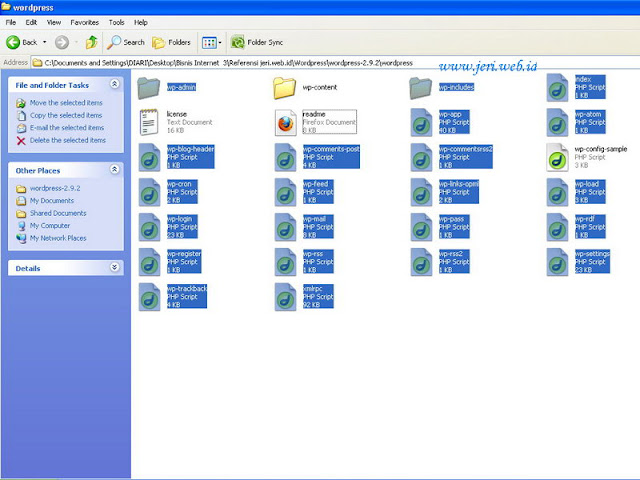Click the wp-atom PHP file icon

coord(557,122)
